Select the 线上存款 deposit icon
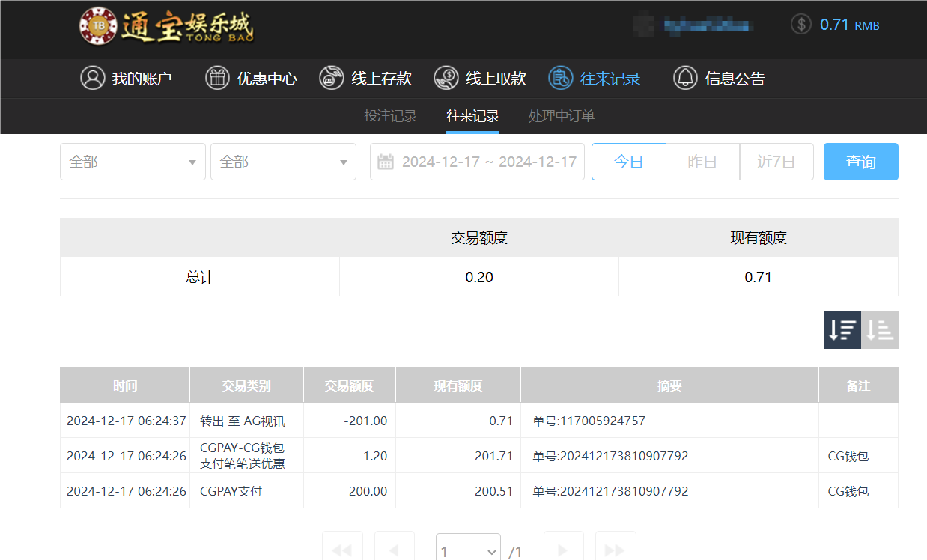Viewport: 927px width, 560px height. (331, 78)
